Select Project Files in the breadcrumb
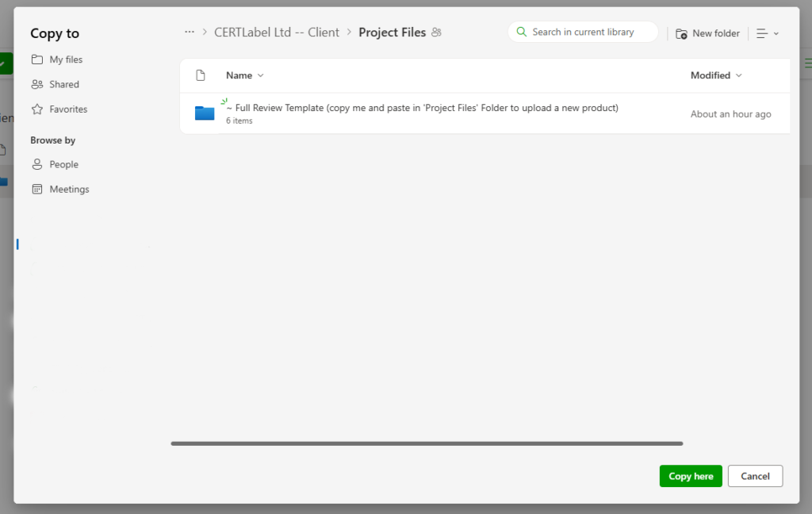 392,33
